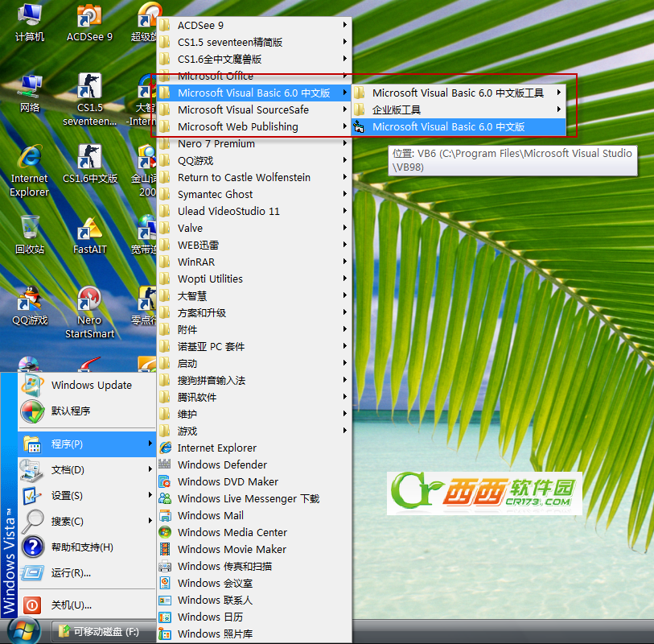Open the CS1.5 seventeen精简版 folder
Image resolution: width=654 pixels, height=644 pixels.
[x=254, y=42]
